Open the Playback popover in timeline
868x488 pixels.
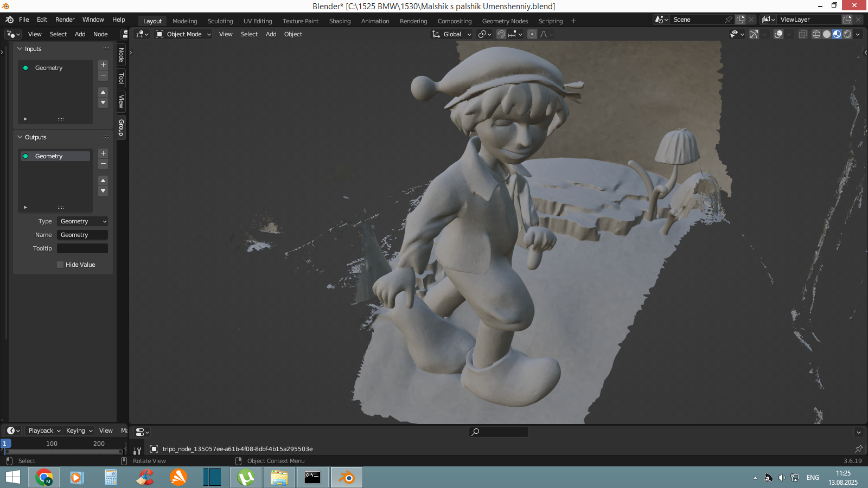coord(44,431)
